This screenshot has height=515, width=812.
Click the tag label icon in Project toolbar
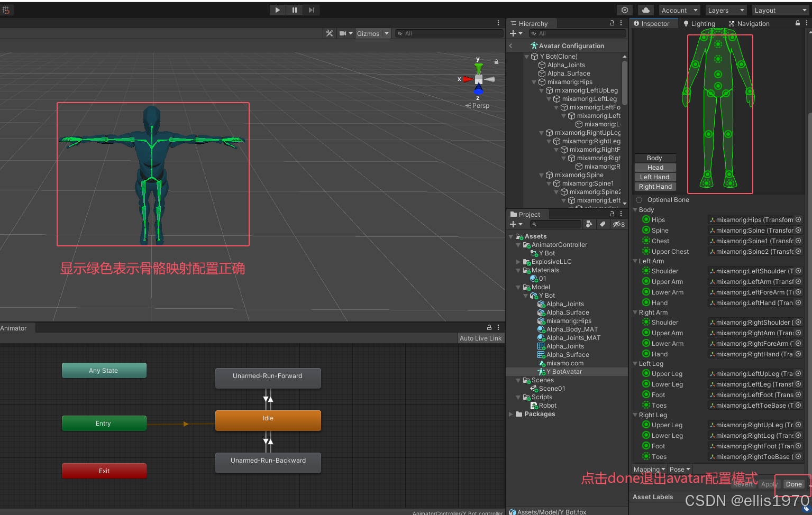(x=603, y=224)
